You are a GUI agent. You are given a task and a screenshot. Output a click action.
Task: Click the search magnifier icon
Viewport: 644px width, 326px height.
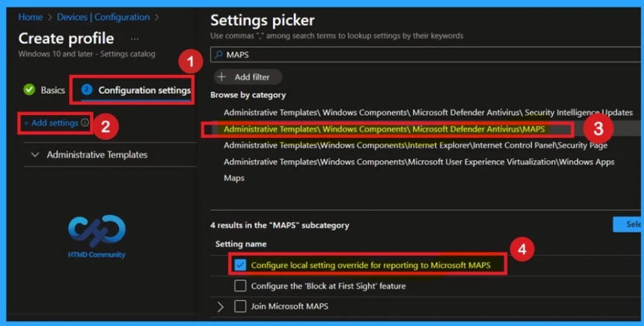pyautogui.click(x=219, y=54)
